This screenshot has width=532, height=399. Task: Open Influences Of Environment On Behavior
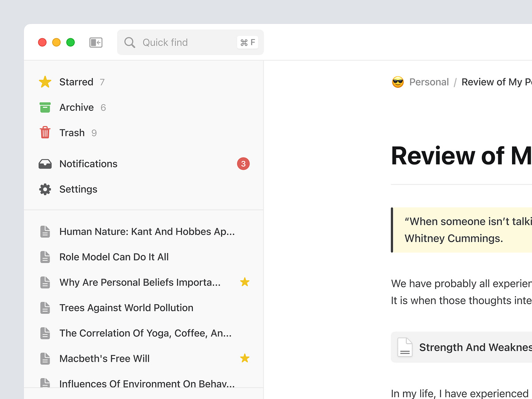[x=146, y=384]
